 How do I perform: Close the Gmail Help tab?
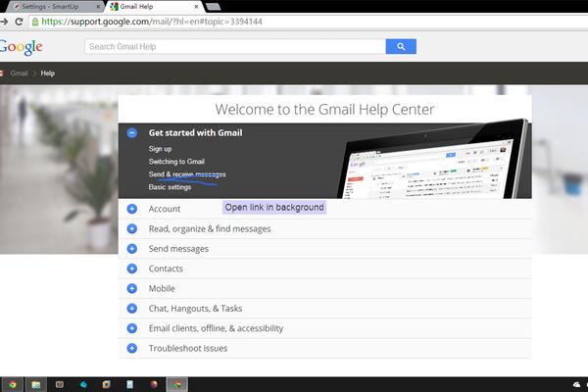point(196,7)
